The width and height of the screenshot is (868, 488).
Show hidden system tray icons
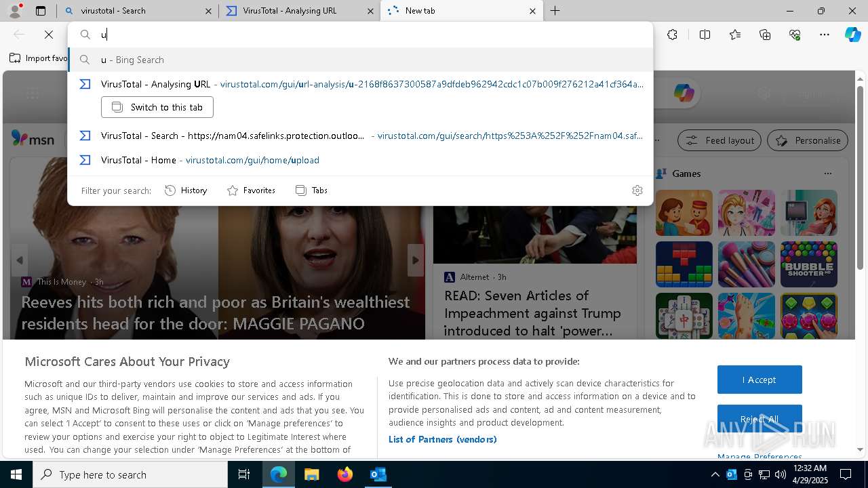coord(715,474)
